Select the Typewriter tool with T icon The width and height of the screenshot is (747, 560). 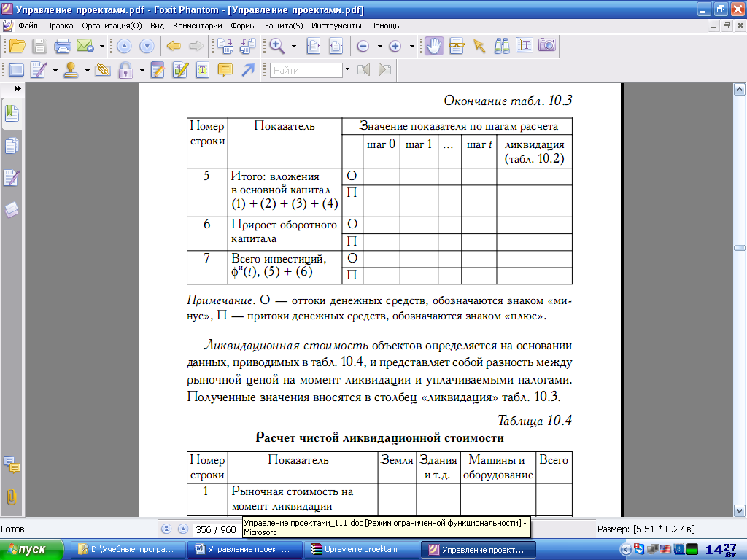[203, 71]
